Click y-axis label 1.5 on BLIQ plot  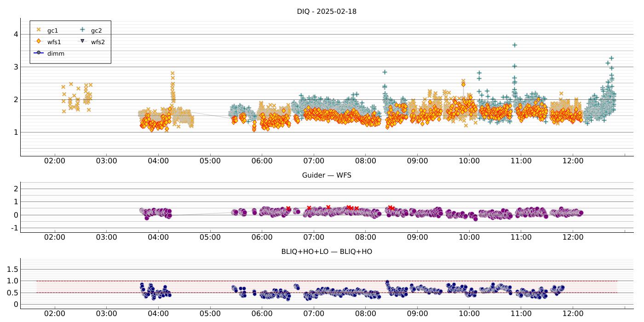[12, 269]
